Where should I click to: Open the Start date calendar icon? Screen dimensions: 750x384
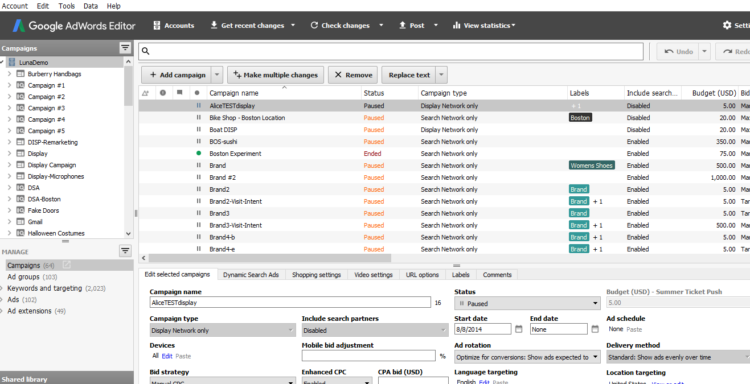(519, 329)
